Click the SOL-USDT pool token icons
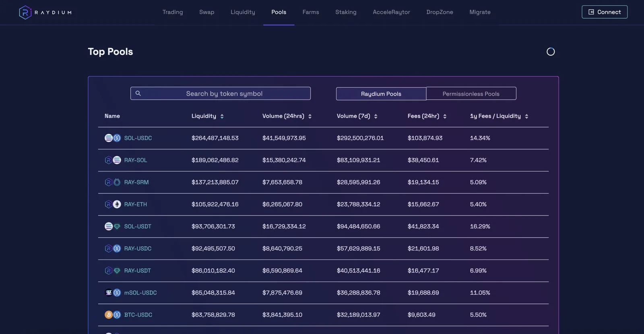Screen dimensions: 644x334 click(x=113, y=226)
